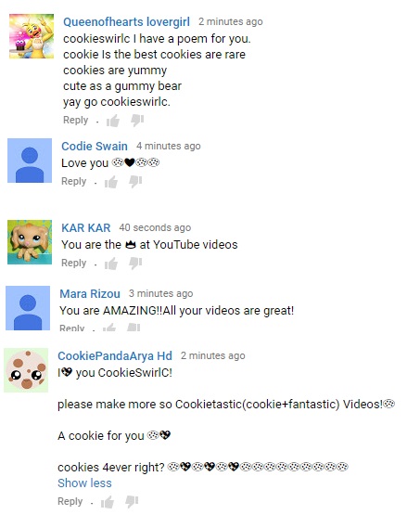Reply to Queenofhearts lovergirl's comment
The image size is (420, 515).
(x=75, y=121)
